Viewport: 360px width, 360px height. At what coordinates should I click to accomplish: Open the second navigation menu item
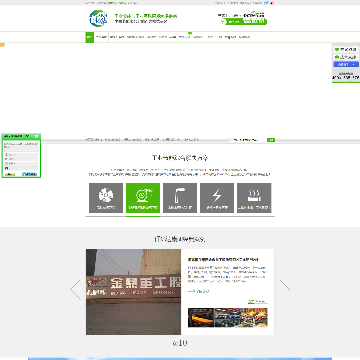[101, 37]
